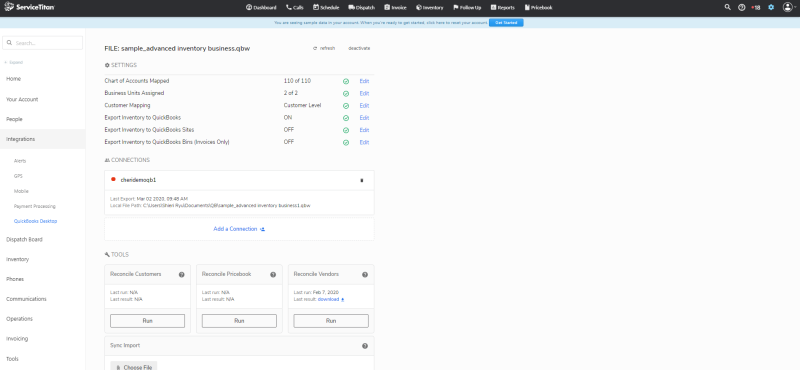Edit Export Inventory to QuickBooks setting
The width and height of the screenshot is (800, 370).
[364, 118]
